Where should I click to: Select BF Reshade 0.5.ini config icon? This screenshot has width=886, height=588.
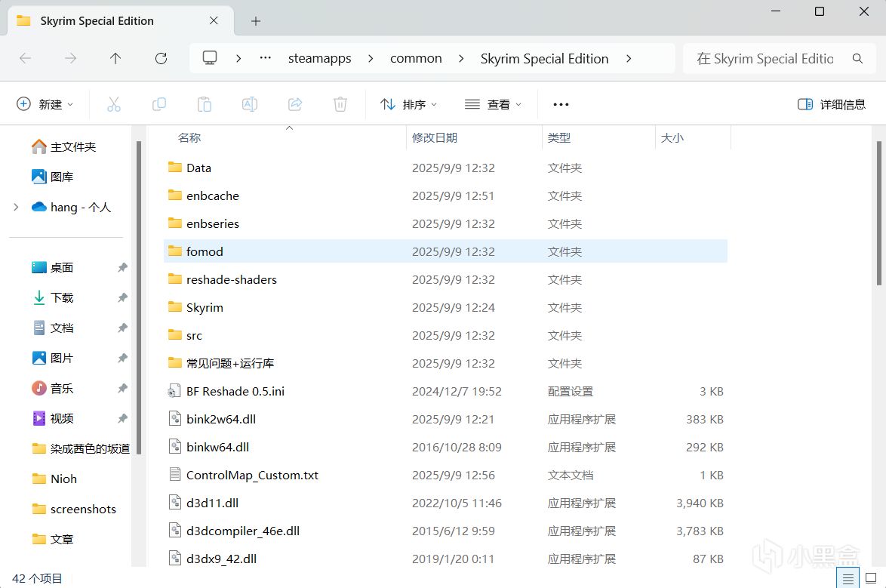point(174,391)
